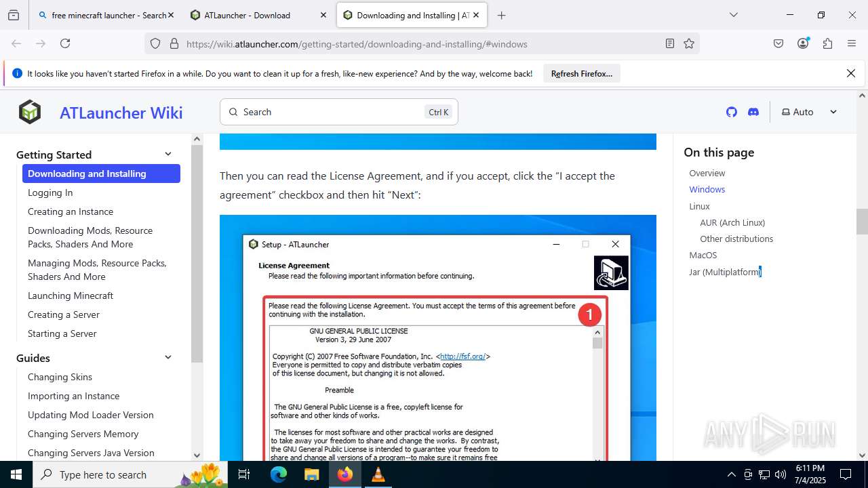Click the Firefox taskbar icon
Image resolution: width=868 pixels, height=488 pixels.
(344, 474)
